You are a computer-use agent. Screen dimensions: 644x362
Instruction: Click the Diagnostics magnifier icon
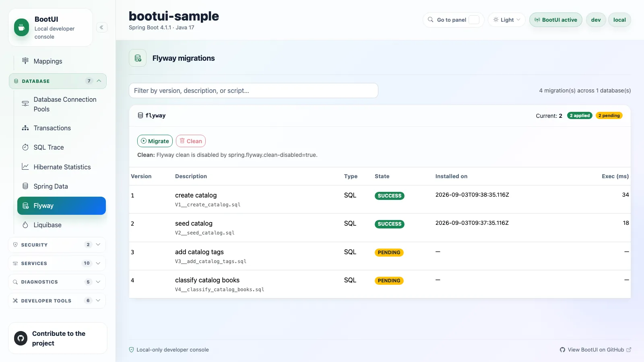[15, 282]
